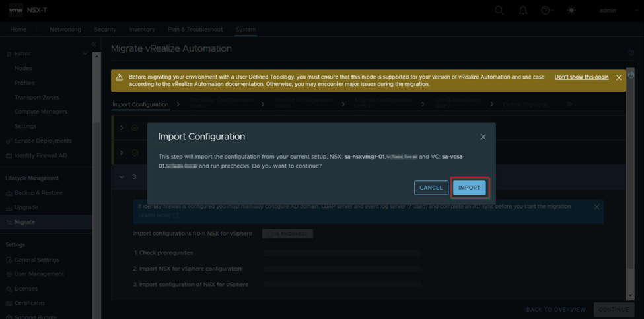Close the Import Configuration dialog with X
Screen dimensions: 644x319
click(483, 137)
